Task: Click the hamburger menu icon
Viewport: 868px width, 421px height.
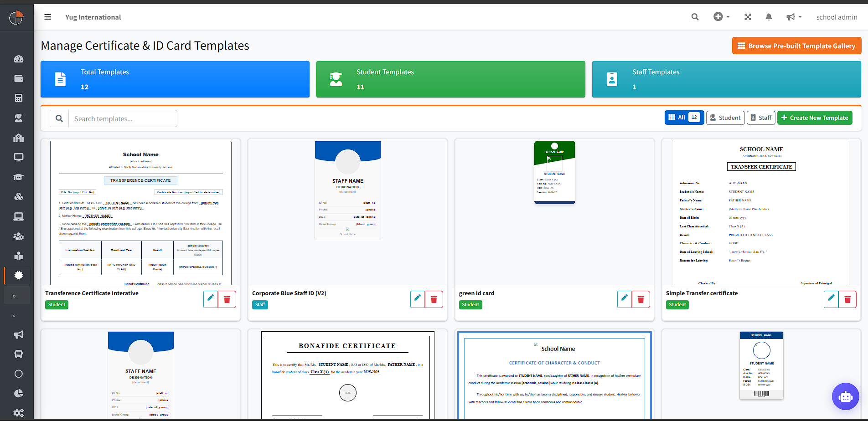Action: [x=47, y=17]
